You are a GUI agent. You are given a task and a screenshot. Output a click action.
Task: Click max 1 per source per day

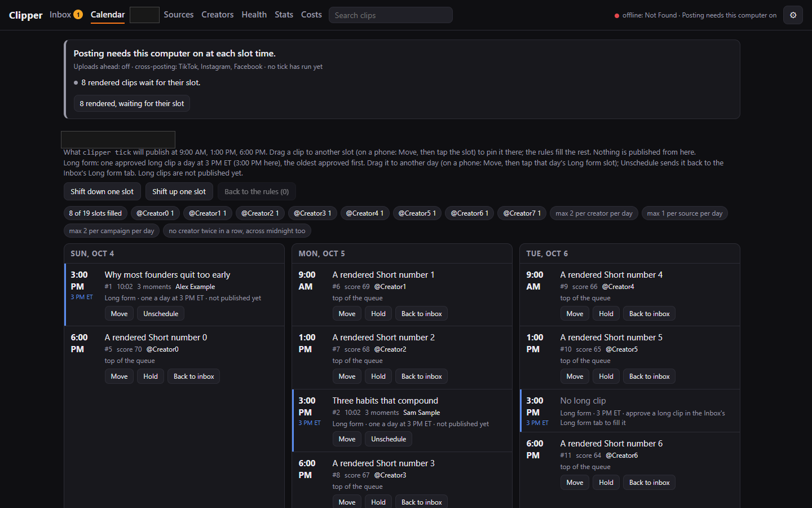pos(685,213)
